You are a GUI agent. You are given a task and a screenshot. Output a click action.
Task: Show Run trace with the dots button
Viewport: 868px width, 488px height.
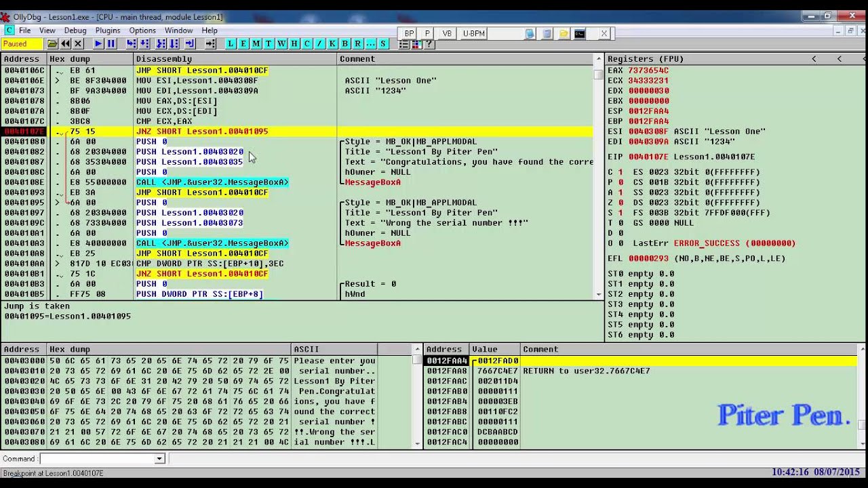(370, 43)
